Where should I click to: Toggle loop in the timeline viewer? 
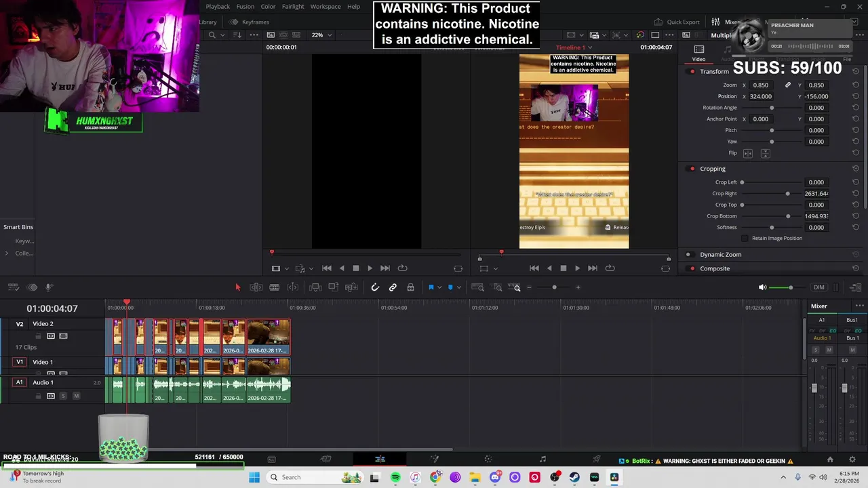click(x=610, y=268)
